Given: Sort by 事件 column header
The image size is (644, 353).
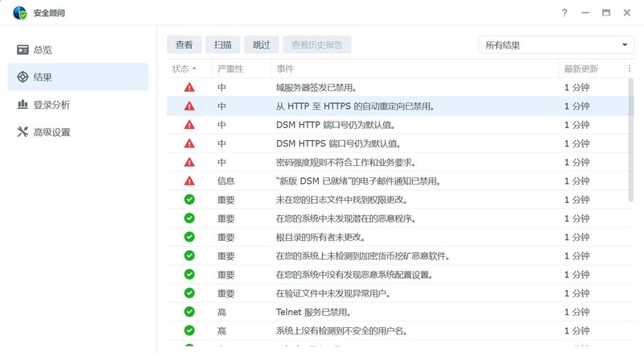Looking at the screenshot, I should tap(415, 69).
